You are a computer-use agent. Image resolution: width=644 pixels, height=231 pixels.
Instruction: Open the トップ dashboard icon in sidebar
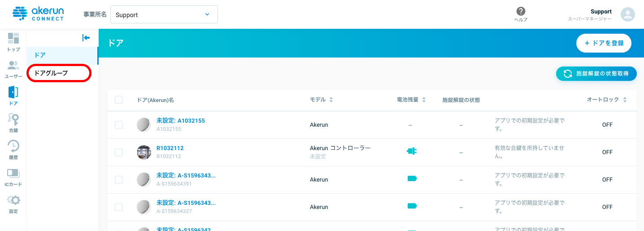(x=13, y=39)
